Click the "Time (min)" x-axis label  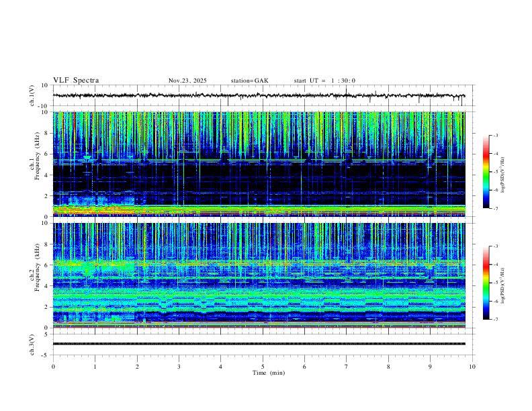pos(269,373)
